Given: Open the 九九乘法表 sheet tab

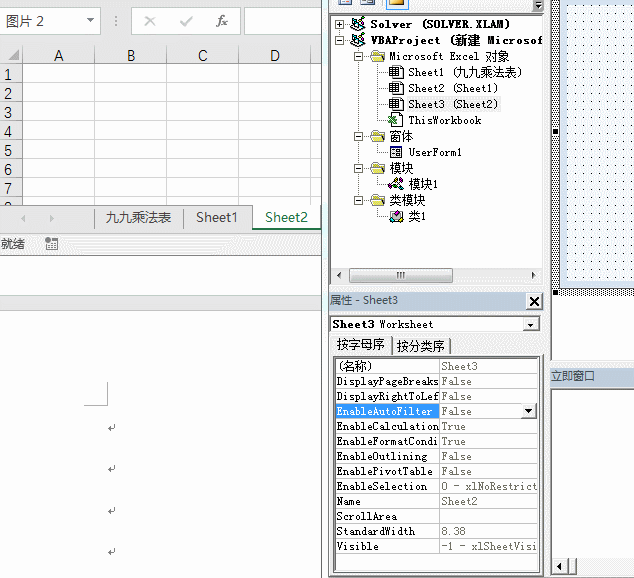Looking at the screenshot, I should click(x=139, y=217).
